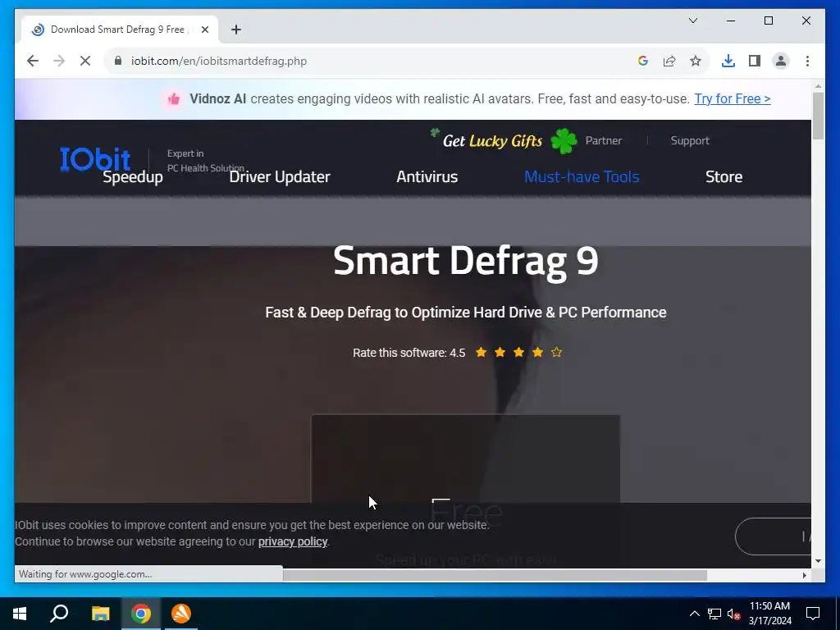Click the Smart Defrag 9 heading
Image resolution: width=840 pixels, height=630 pixels.
466,261
